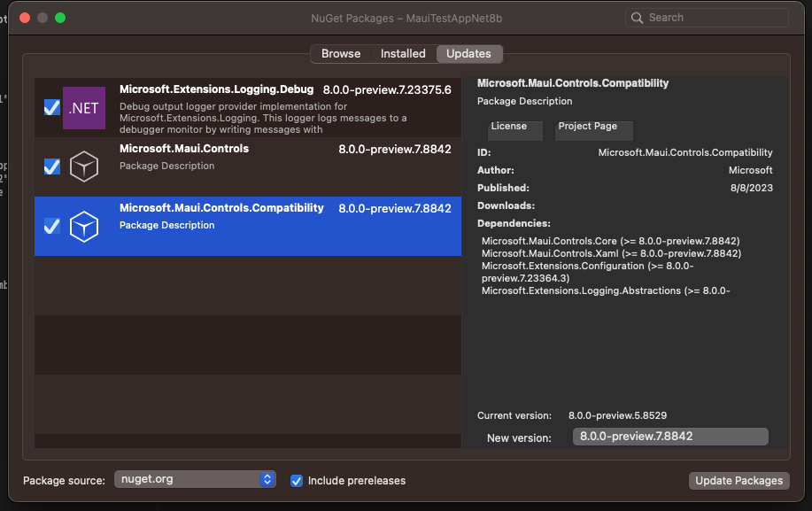Select the package cube icon for Controls.Compatibility
812x511 pixels.
tap(83, 226)
